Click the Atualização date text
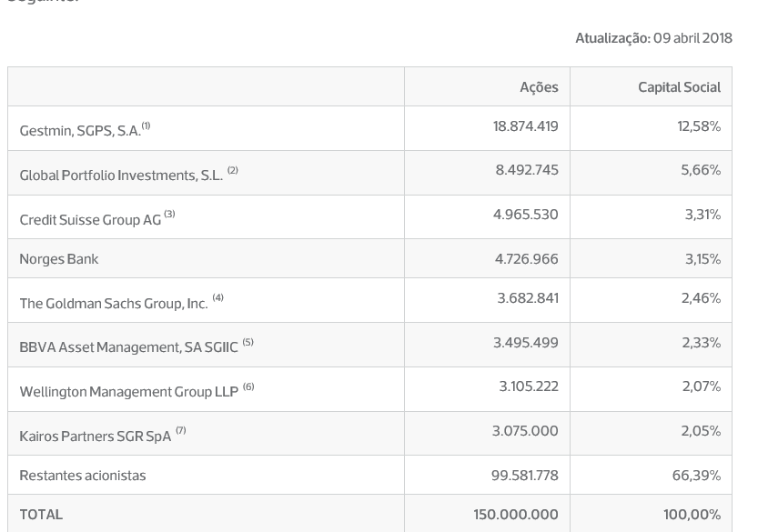768x532 pixels. pos(653,38)
